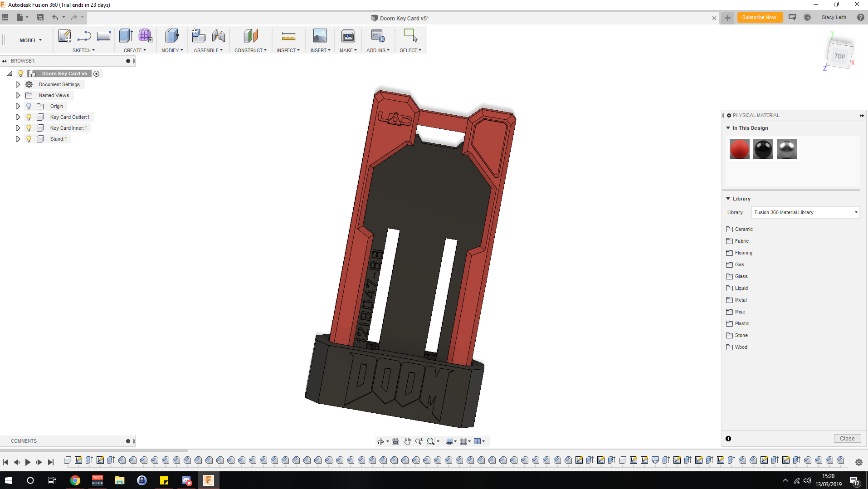868x489 pixels.
Task: Expand the Key Card Outter:1 node
Action: click(x=18, y=117)
